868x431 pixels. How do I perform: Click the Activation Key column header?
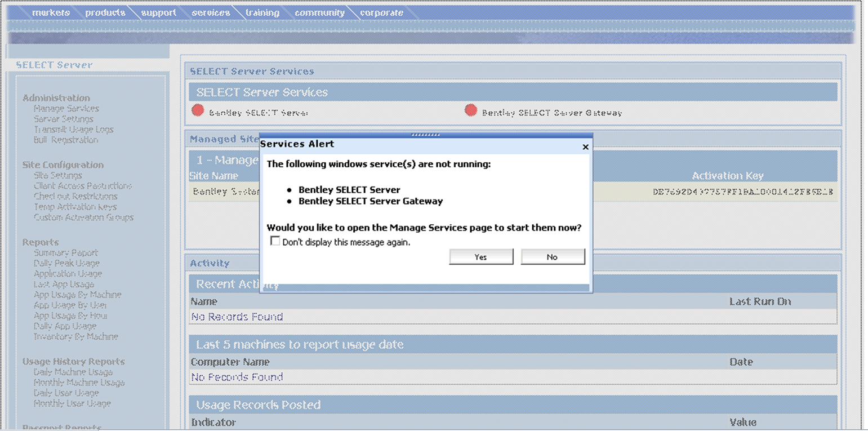click(x=728, y=176)
